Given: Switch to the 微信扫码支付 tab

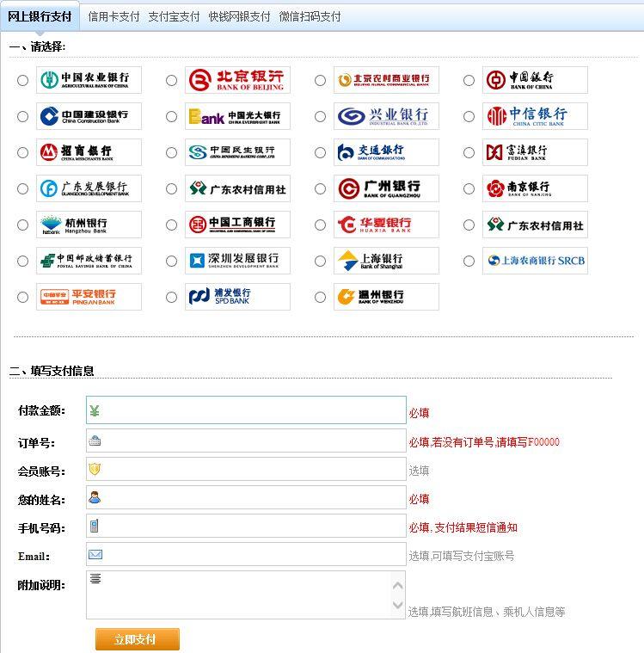Looking at the screenshot, I should coord(310,16).
